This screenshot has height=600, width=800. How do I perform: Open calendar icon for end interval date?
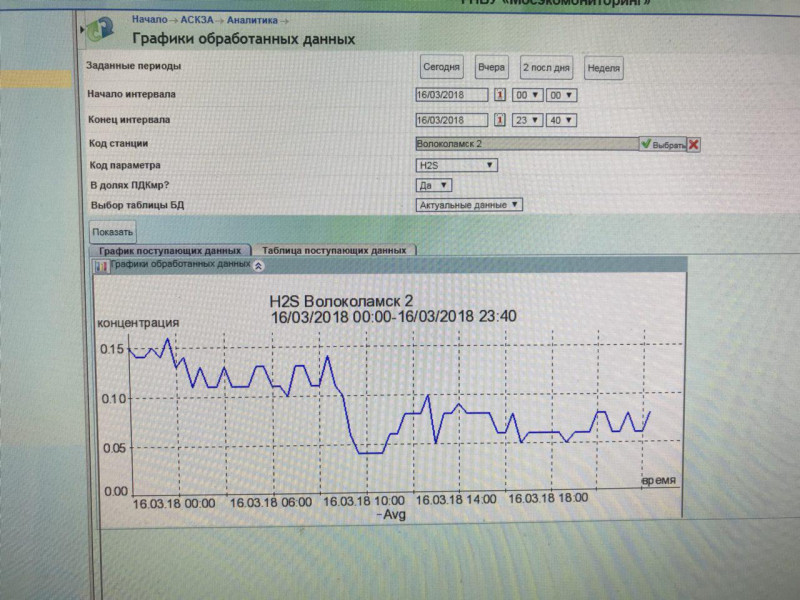coord(500,120)
